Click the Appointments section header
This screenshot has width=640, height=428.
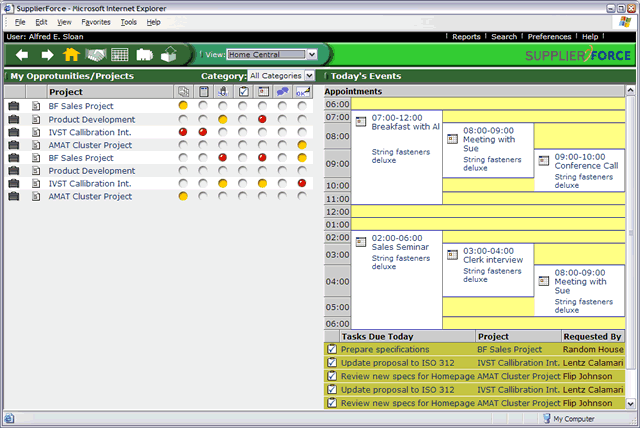pyautogui.click(x=474, y=91)
